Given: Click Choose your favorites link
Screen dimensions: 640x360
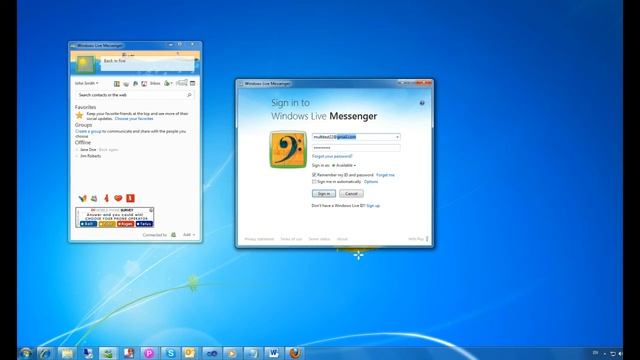Looking at the screenshot, I should click(x=134, y=119).
